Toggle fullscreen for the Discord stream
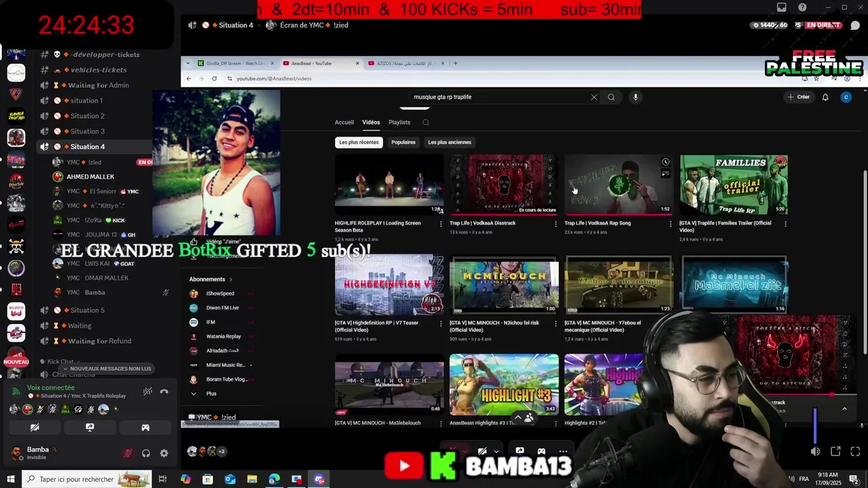Viewport: 868px width, 488px height. [855, 451]
